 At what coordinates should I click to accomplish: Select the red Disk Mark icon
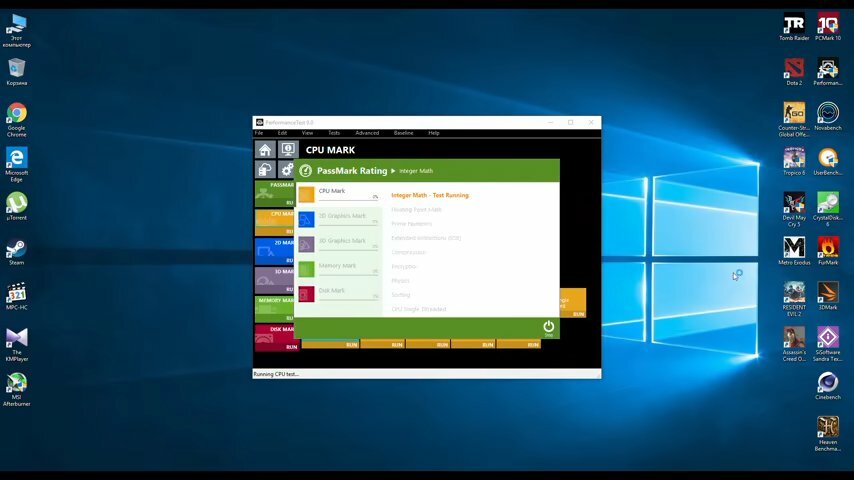point(307,294)
